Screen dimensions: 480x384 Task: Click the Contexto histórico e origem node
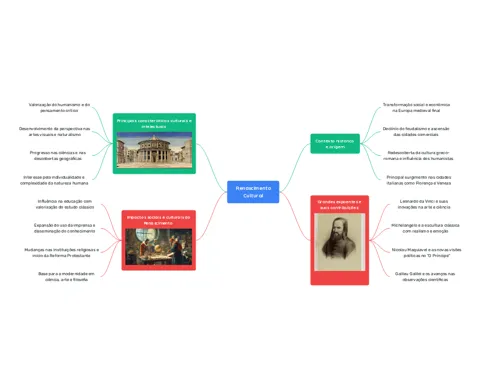[x=335, y=144]
